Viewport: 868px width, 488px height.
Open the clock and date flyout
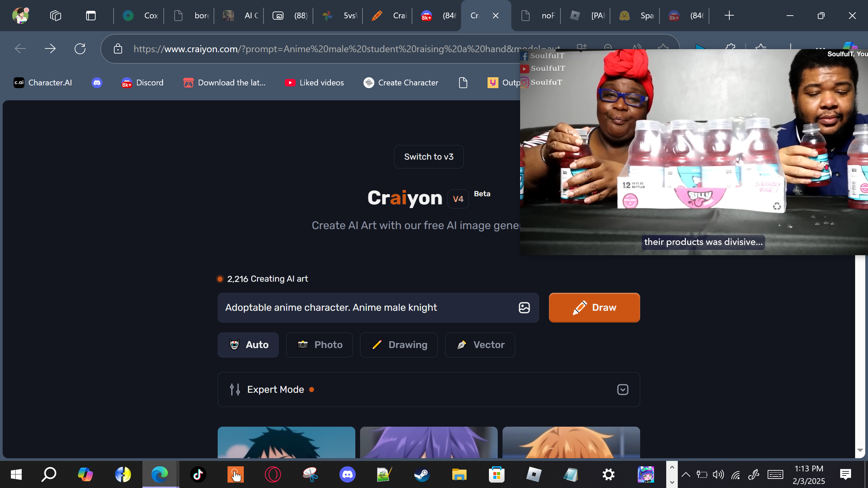pos(809,474)
